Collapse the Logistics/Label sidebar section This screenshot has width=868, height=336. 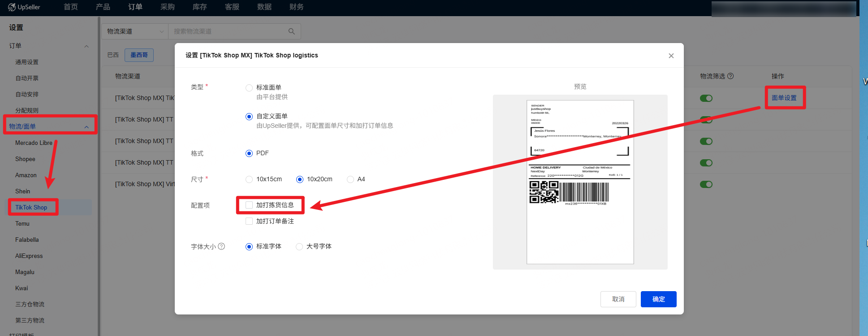tap(86, 127)
